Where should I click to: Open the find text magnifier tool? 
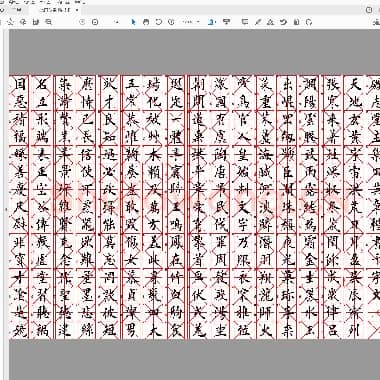(48, 22)
